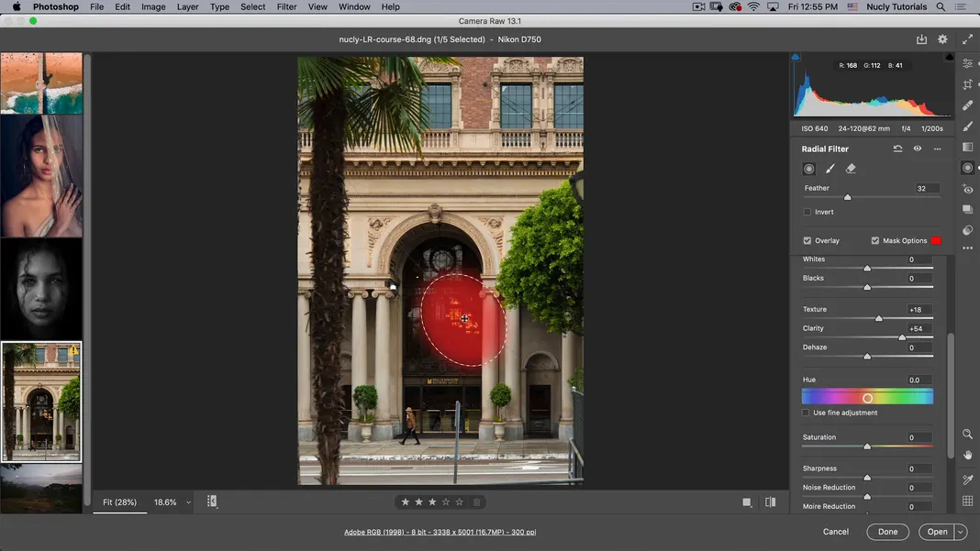
Task: Select the Adjustment Brush in right toolbar
Action: pos(967,127)
